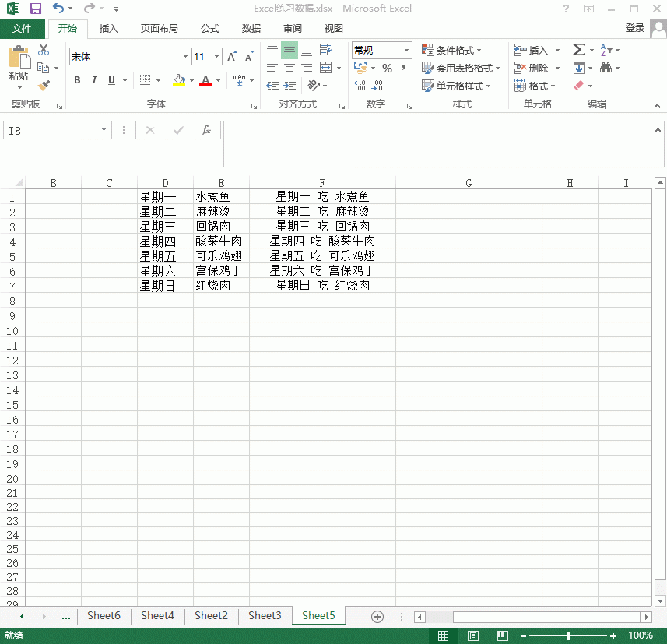Screen dimensions: 667x644
Task: Toggle the 分页预览 view in status bar
Action: point(501,635)
